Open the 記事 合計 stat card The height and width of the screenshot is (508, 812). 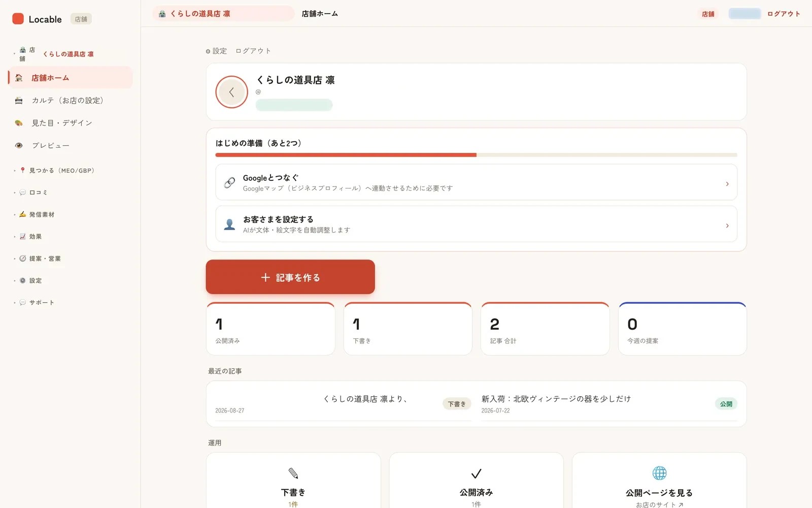(545, 329)
